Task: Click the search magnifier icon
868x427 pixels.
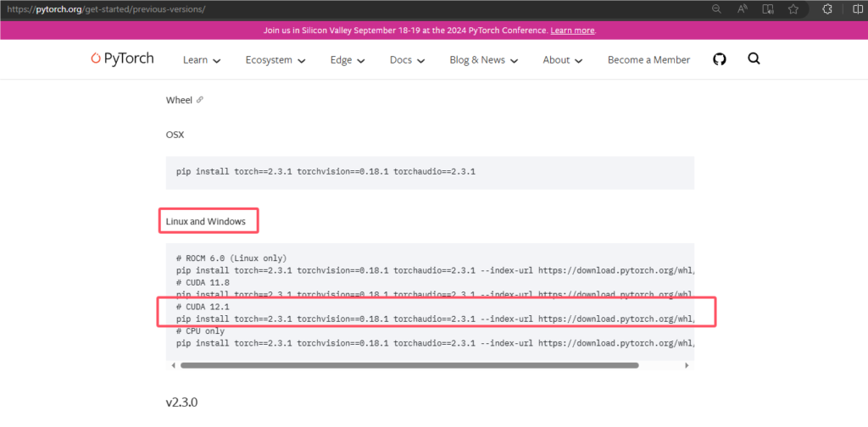Action: [754, 58]
